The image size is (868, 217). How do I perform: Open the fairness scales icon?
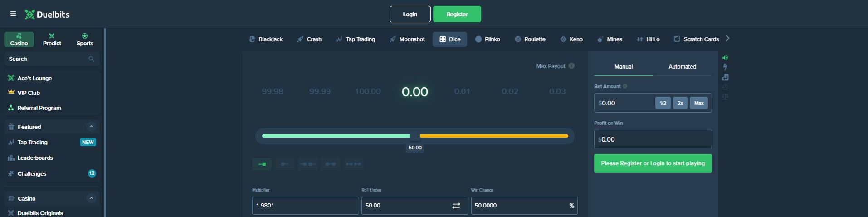point(725,97)
